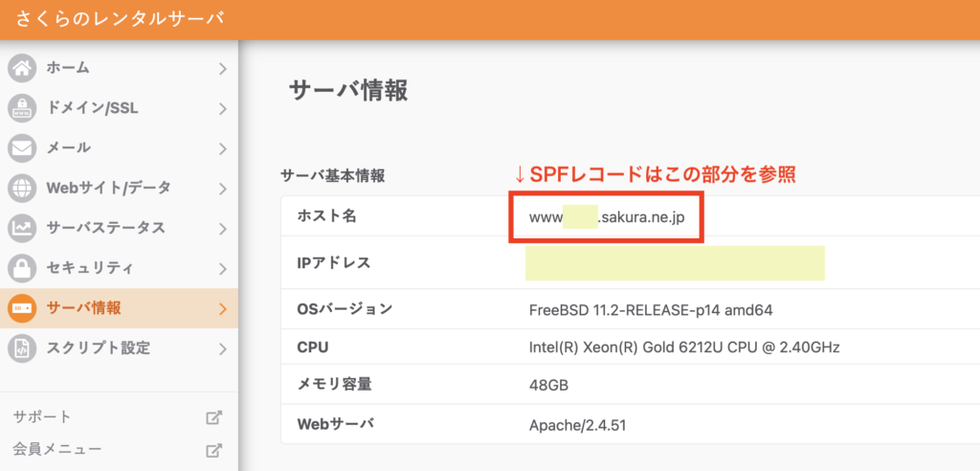Click the セキュリティ padlock icon

click(x=23, y=268)
